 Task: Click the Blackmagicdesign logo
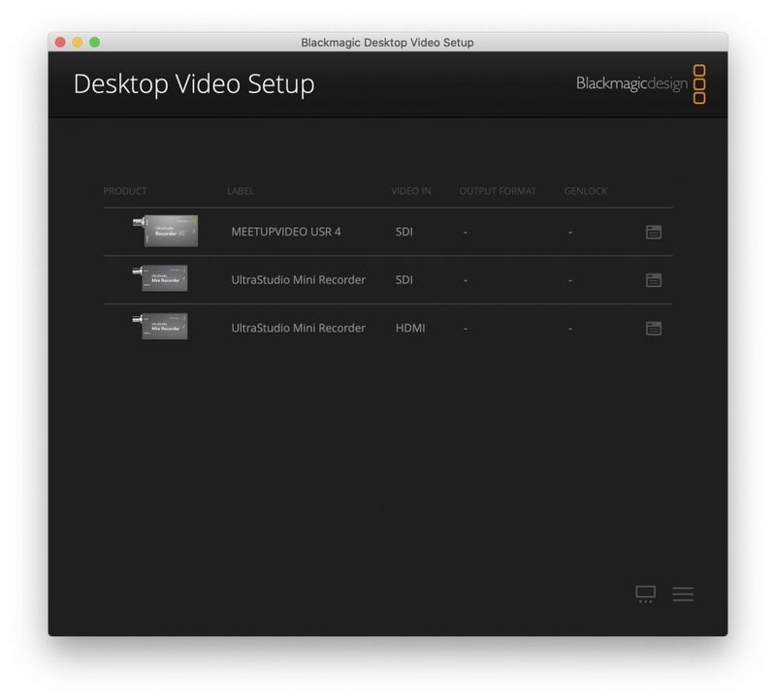(640, 84)
